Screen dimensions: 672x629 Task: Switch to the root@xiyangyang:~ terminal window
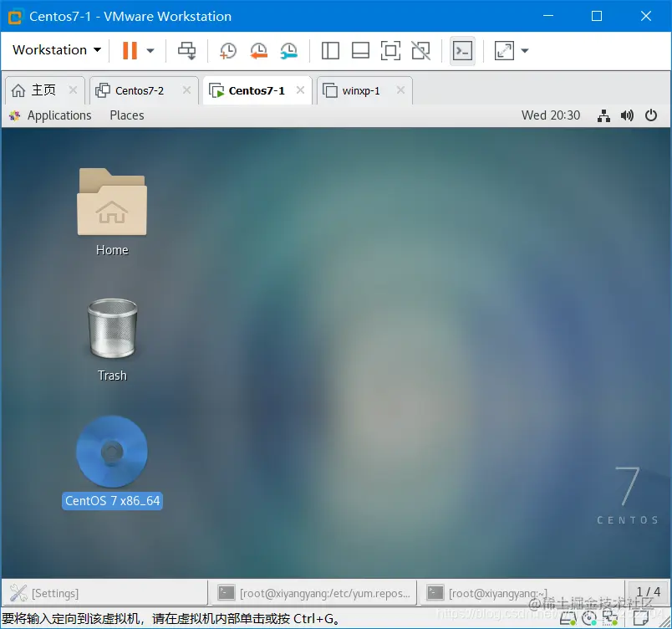tap(522, 593)
